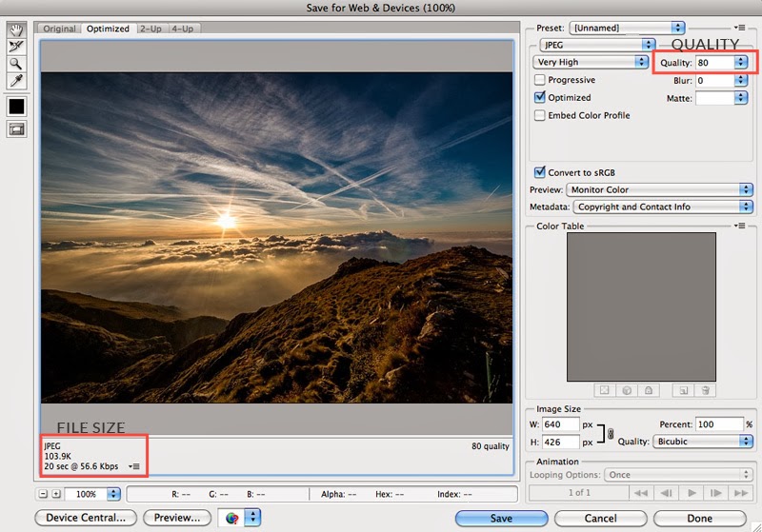Open the Bicubic resampling quality dropdown
762x532 pixels.
click(x=702, y=442)
